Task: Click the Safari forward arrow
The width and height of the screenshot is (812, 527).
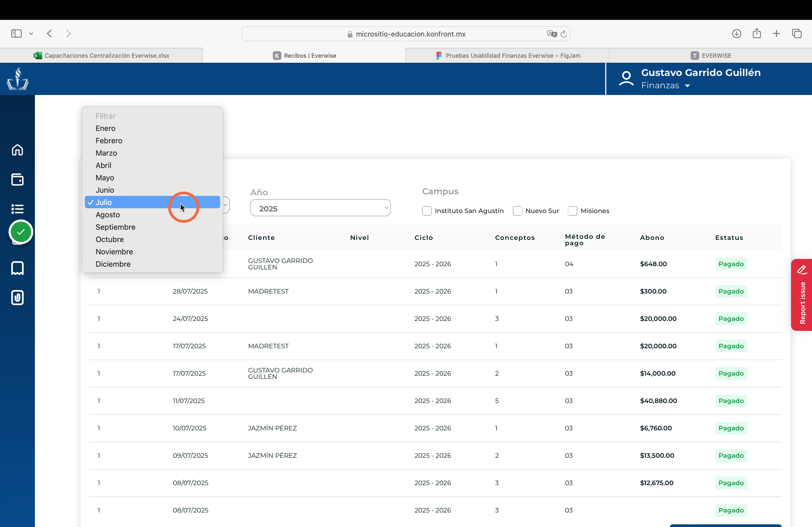Action: click(x=68, y=33)
